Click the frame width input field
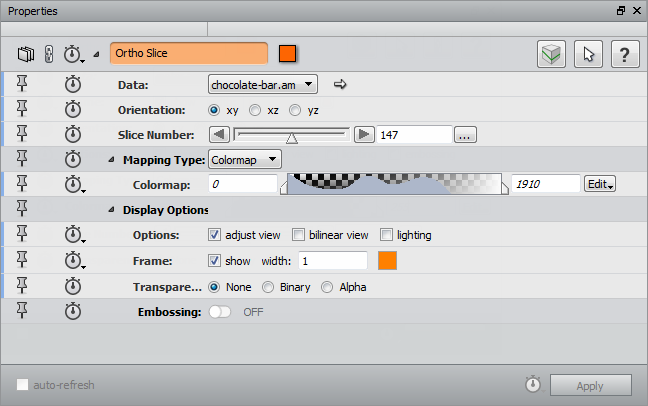Screen dimensions: 648x406 tap(333, 261)
